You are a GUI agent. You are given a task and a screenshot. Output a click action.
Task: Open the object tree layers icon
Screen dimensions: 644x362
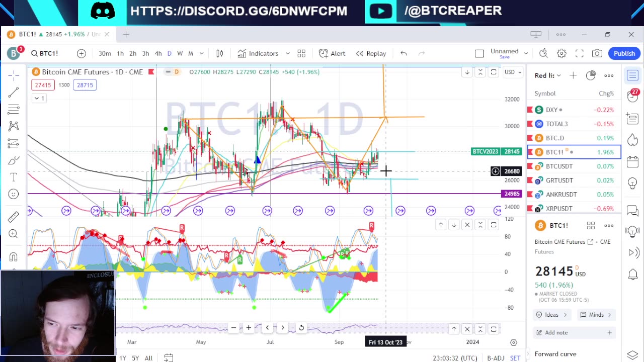633,355
